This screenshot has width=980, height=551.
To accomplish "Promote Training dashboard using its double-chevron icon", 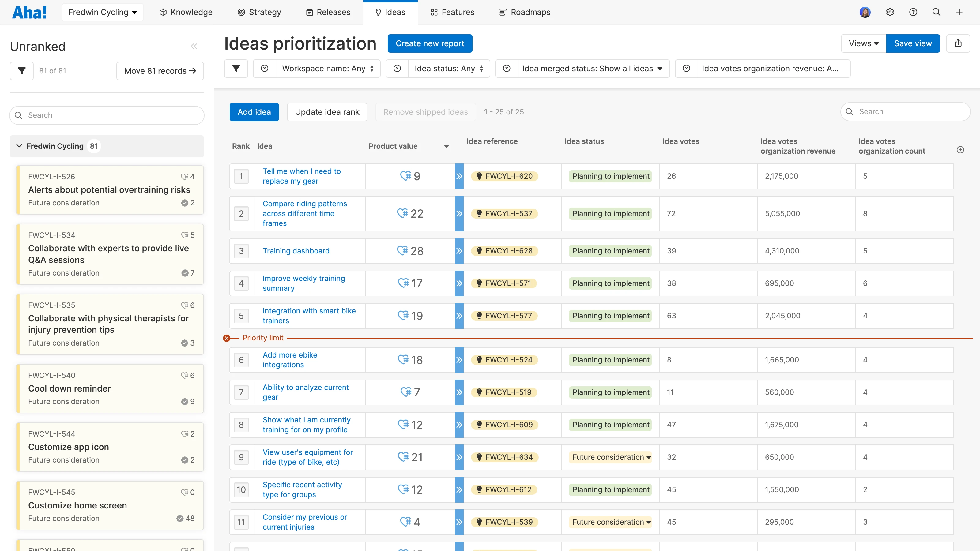I will [459, 251].
